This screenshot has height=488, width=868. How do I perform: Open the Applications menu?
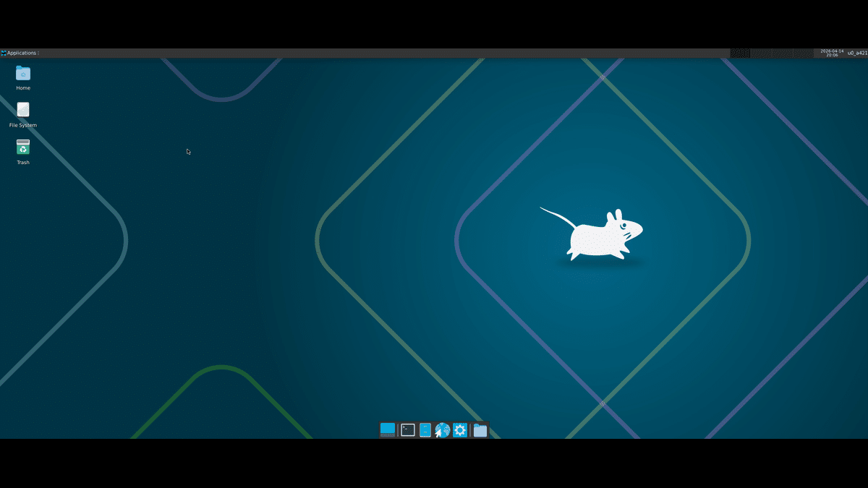tap(20, 53)
